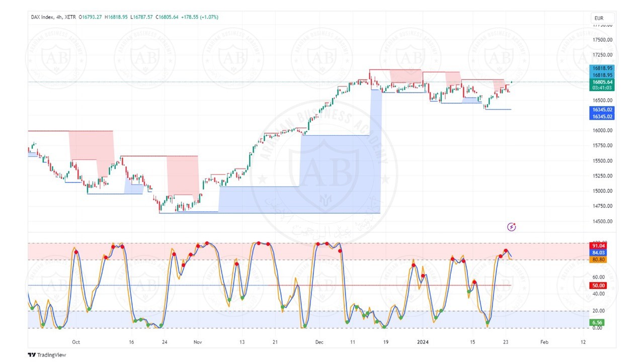Open the TradingView logo link

pyautogui.click(x=47, y=355)
